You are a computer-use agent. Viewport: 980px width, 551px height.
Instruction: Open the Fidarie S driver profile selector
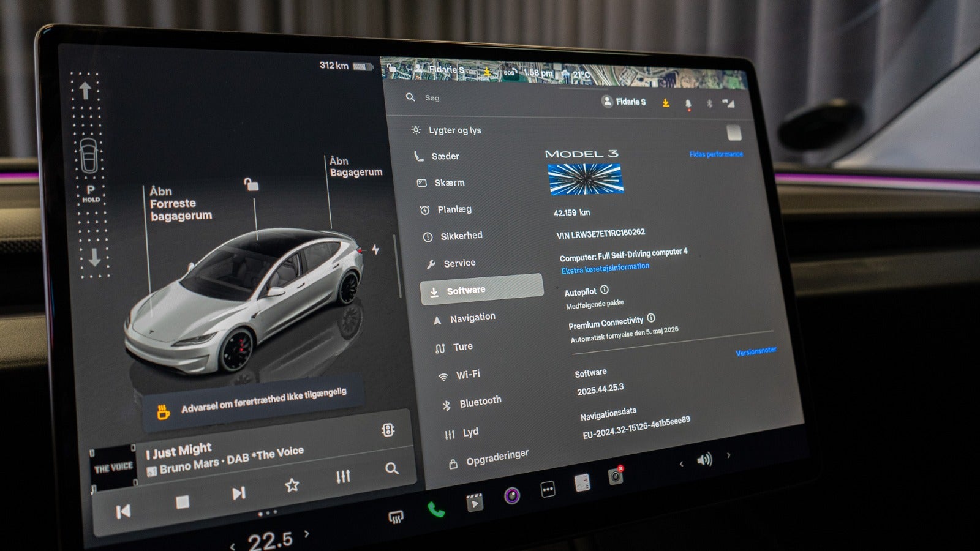click(x=624, y=102)
